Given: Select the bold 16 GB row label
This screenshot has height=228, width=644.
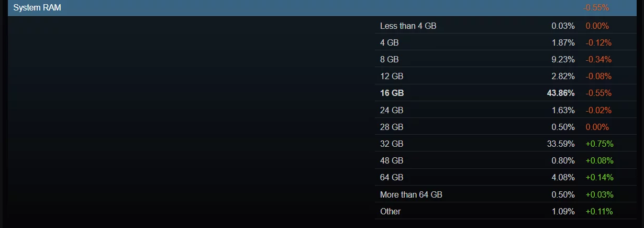Looking at the screenshot, I should pos(392,93).
